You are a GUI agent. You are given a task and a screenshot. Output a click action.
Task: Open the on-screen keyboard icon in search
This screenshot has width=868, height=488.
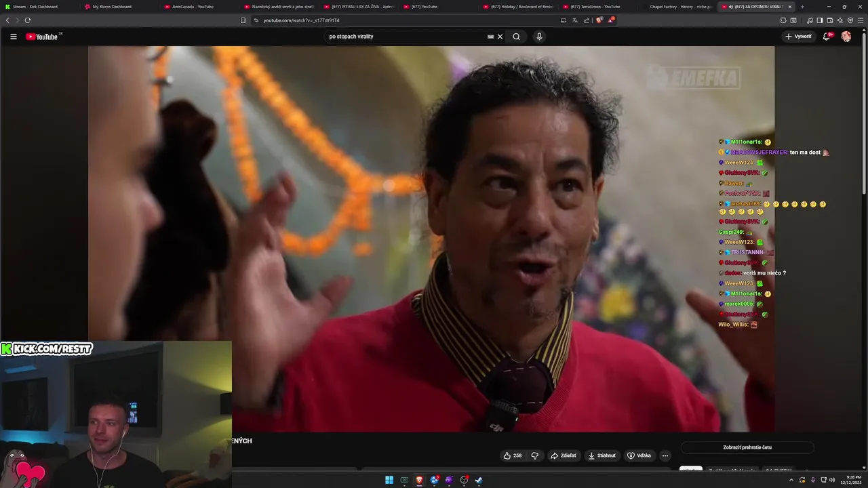[490, 37]
